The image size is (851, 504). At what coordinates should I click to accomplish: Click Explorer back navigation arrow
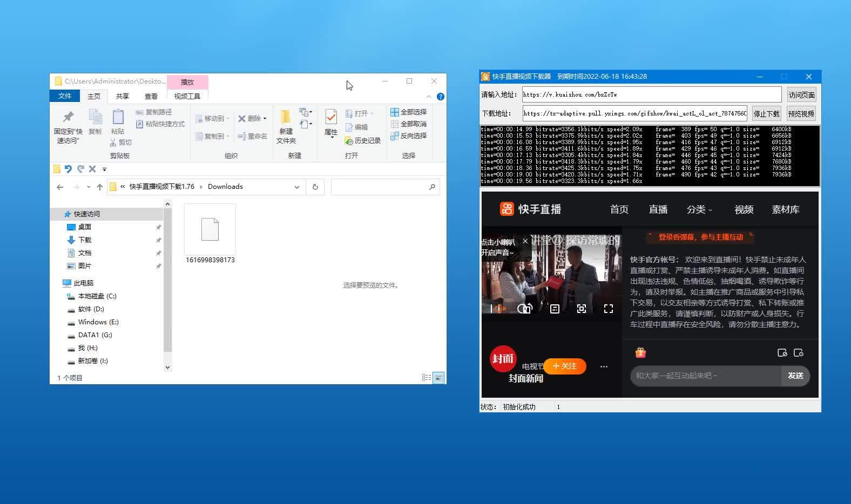point(60,187)
